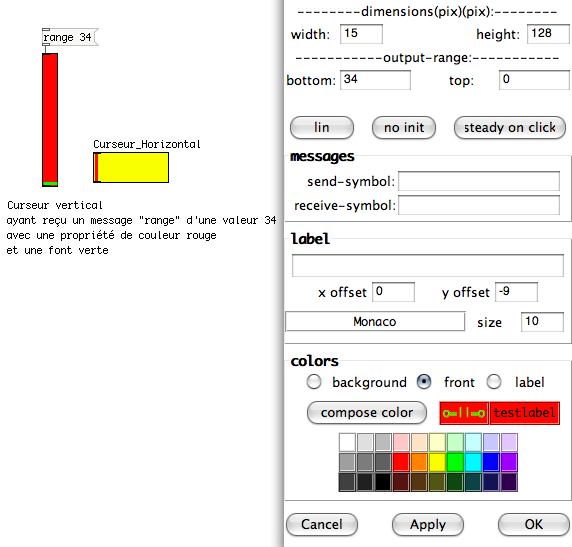Click the yellow horizontal slider
This screenshot has width=572, height=547.
pos(131,167)
